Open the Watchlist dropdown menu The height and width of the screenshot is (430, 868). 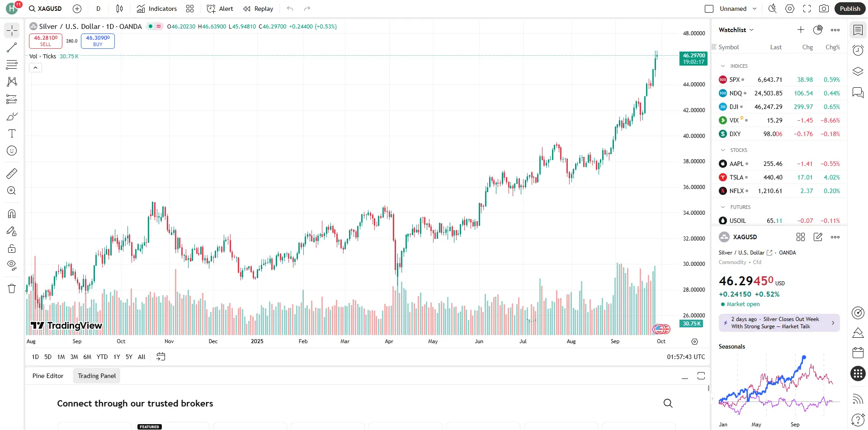pyautogui.click(x=736, y=30)
